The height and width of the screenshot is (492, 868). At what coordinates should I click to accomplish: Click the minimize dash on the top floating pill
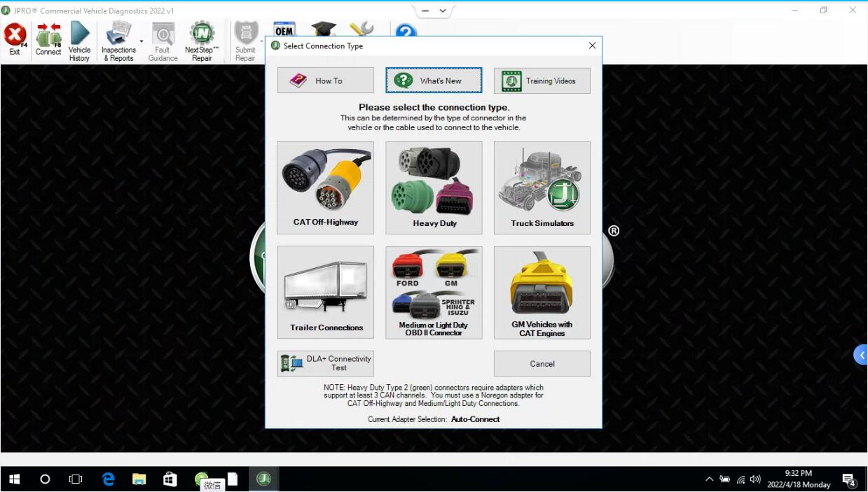pyautogui.click(x=427, y=10)
